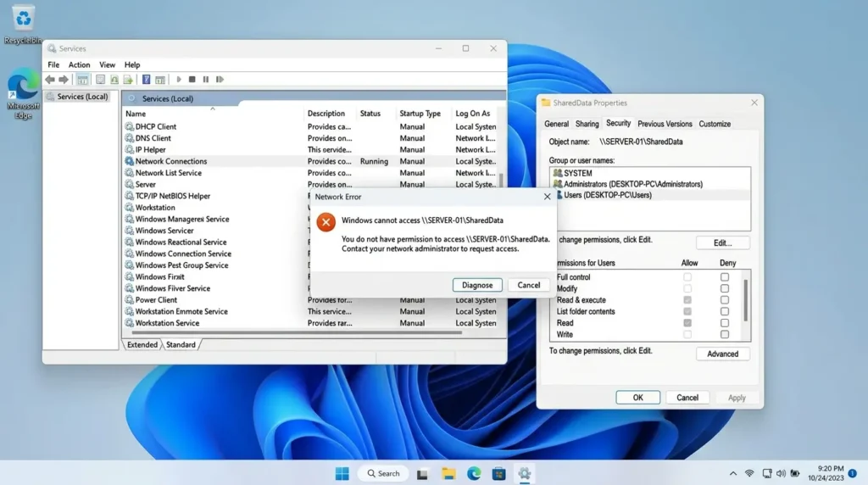Open the notification badge in system tray
This screenshot has width=868, height=485.
pyautogui.click(x=853, y=473)
